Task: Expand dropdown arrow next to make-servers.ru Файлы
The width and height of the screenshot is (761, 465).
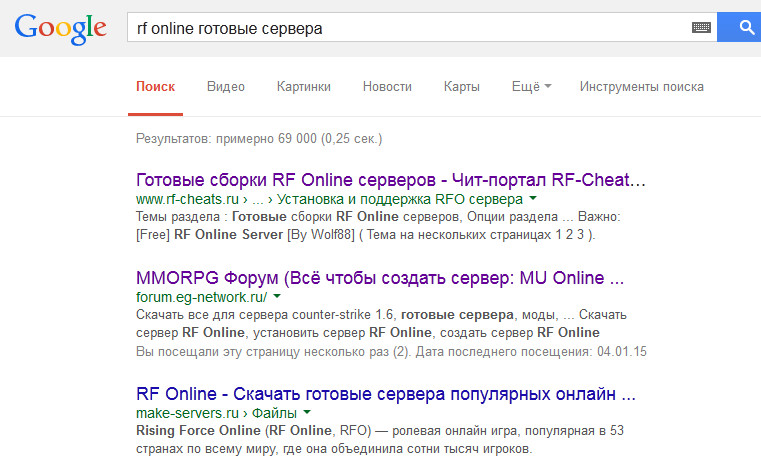Action: [307, 412]
